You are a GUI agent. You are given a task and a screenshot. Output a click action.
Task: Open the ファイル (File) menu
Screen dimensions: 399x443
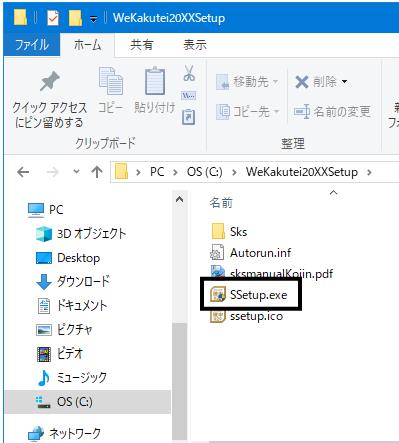[x=32, y=45]
